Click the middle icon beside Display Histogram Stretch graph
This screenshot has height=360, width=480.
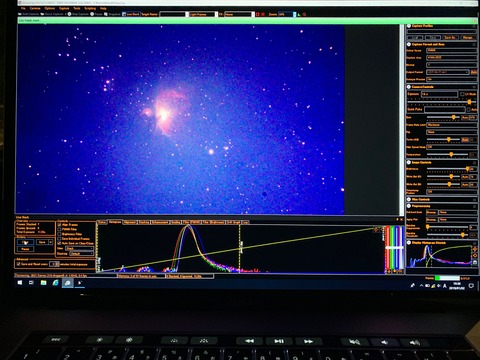(x=475, y=256)
